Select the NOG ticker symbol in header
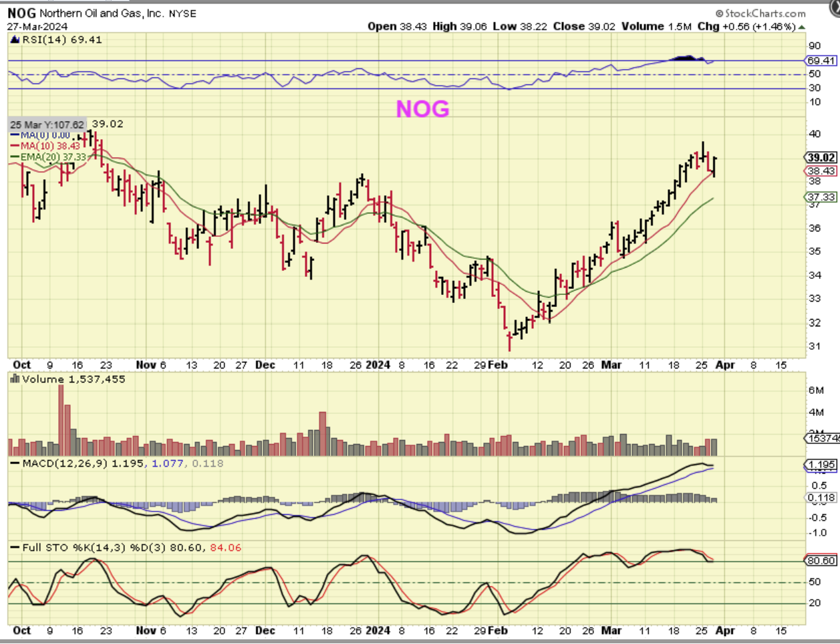 21,13
